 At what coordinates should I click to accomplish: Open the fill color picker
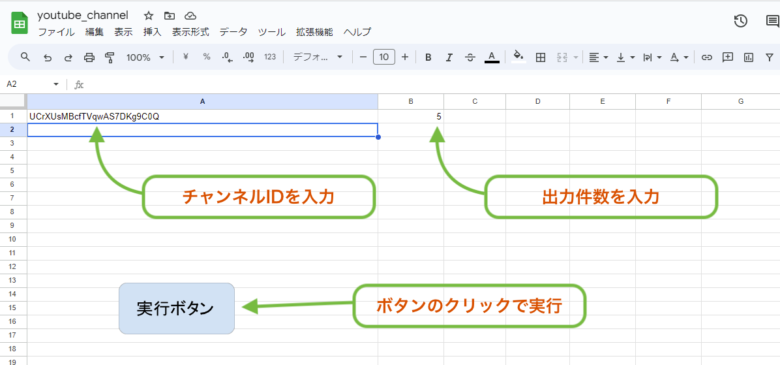519,56
